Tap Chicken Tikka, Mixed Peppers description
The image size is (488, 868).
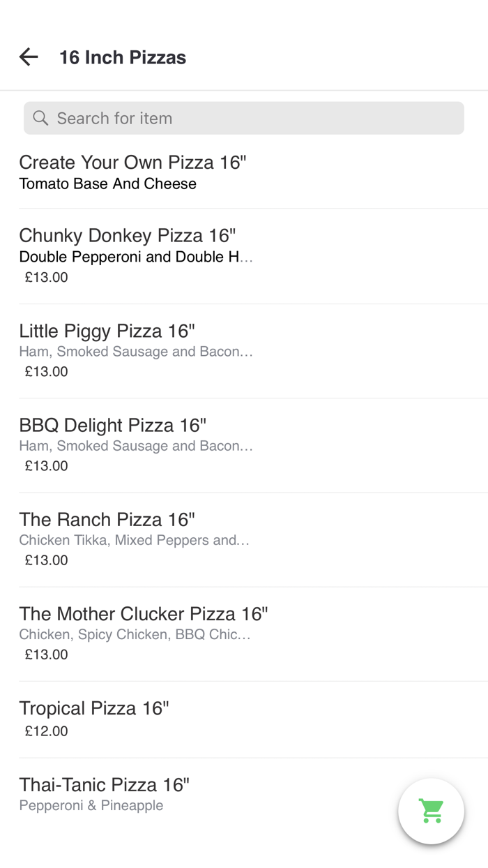point(134,540)
